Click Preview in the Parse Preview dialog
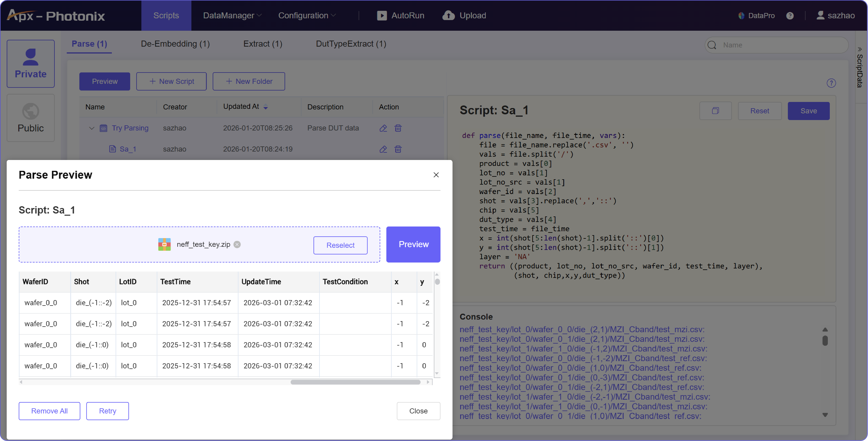 [413, 244]
